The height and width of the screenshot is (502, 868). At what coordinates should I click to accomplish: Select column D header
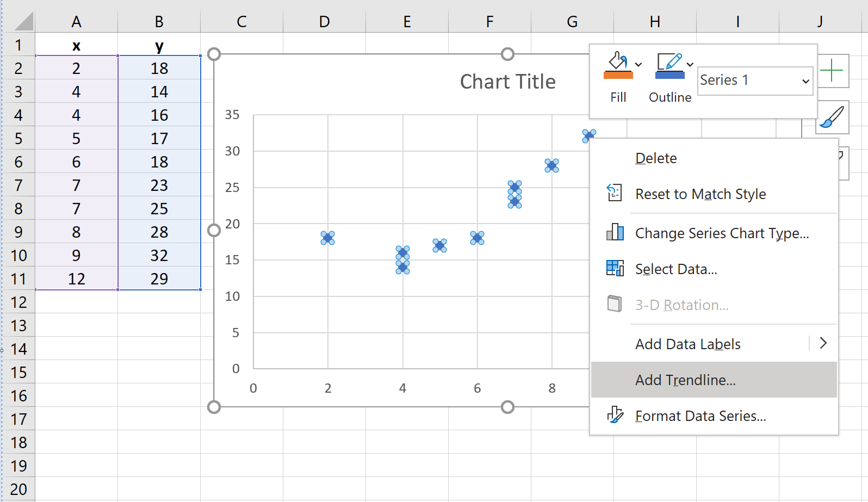coord(324,21)
